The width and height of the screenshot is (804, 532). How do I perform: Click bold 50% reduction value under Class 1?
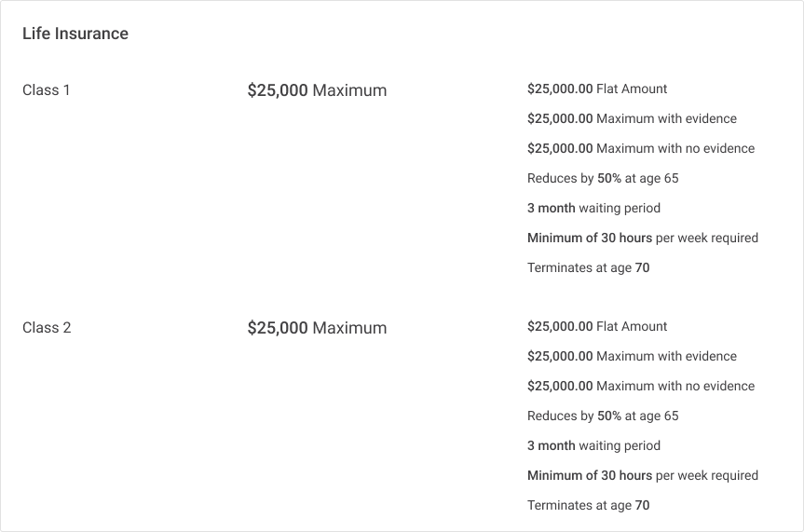(x=609, y=178)
